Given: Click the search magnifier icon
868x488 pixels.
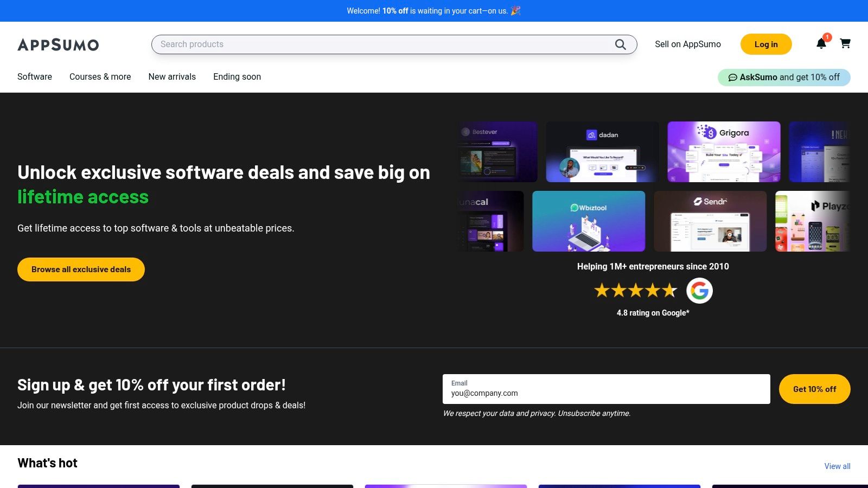Looking at the screenshot, I should pyautogui.click(x=621, y=44).
